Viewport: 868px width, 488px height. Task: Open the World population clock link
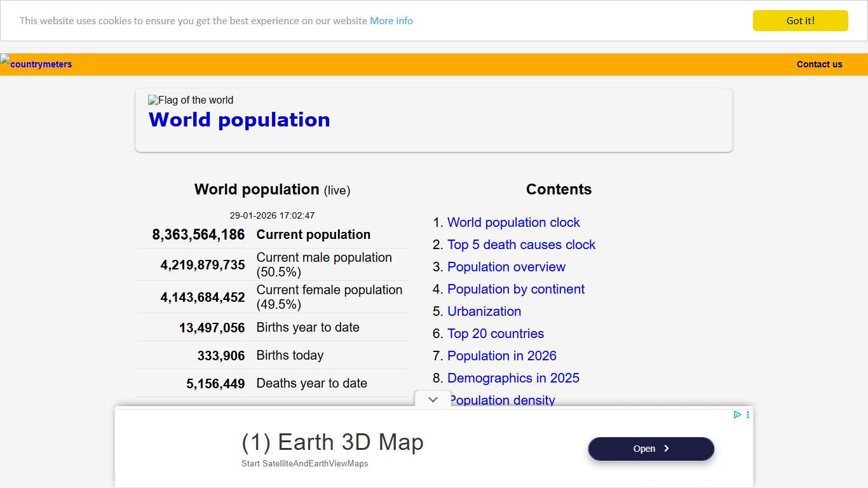click(x=513, y=222)
